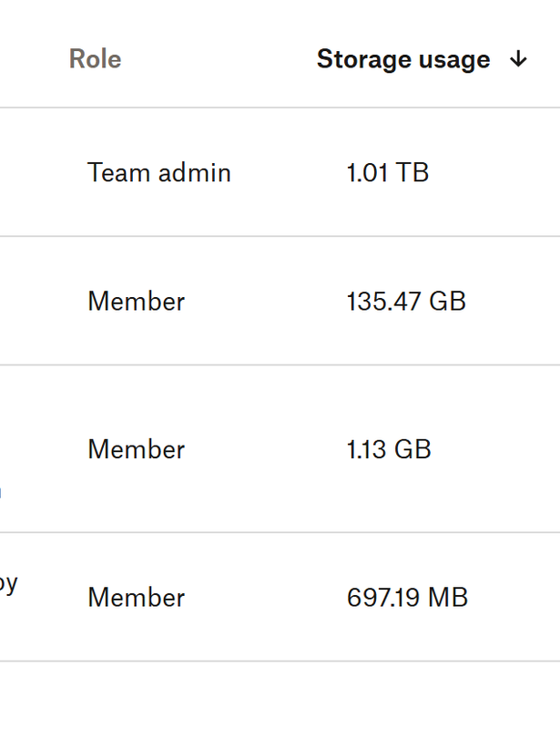Sort the table by Storage usage header
Screen dimensions: 560x729
pyautogui.click(x=402, y=60)
